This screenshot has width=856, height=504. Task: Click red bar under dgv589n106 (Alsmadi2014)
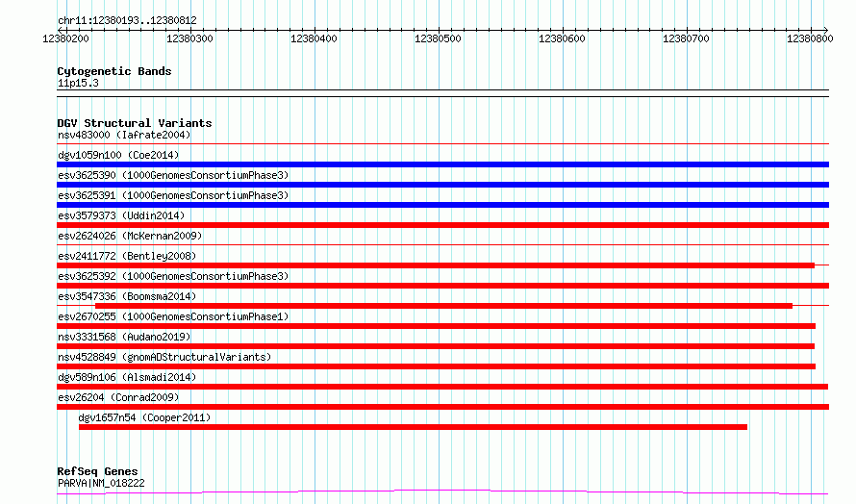442,387
